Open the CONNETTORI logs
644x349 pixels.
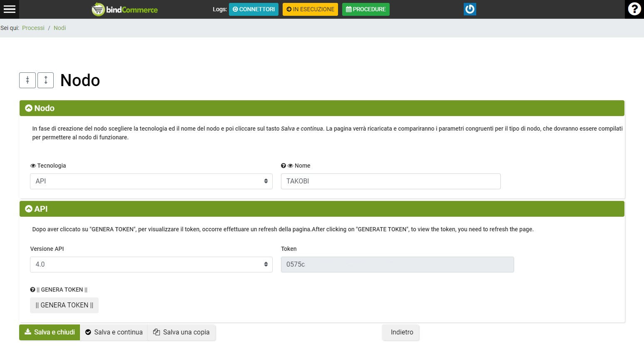[x=254, y=9]
